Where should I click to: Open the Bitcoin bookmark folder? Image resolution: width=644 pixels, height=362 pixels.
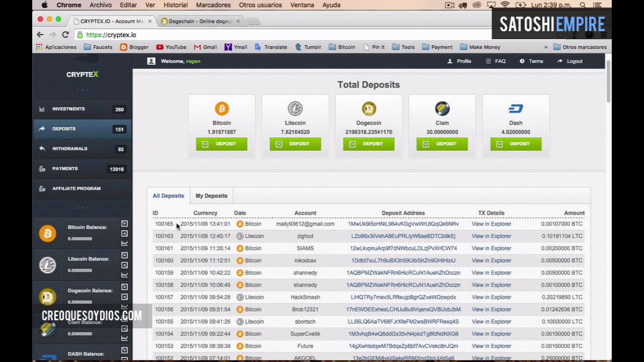(342, 47)
